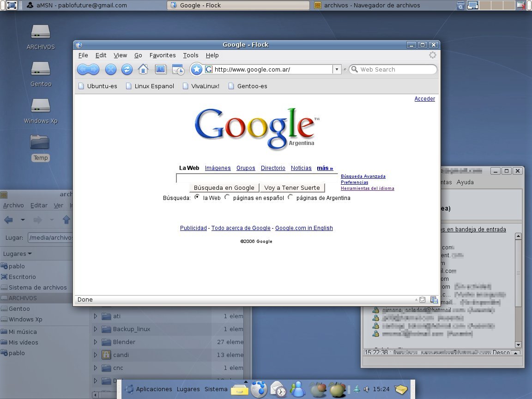Expand the ati folder row

coord(96,316)
